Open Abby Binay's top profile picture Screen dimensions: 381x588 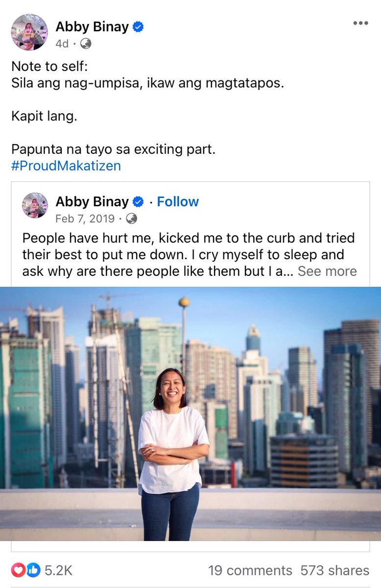tap(29, 32)
